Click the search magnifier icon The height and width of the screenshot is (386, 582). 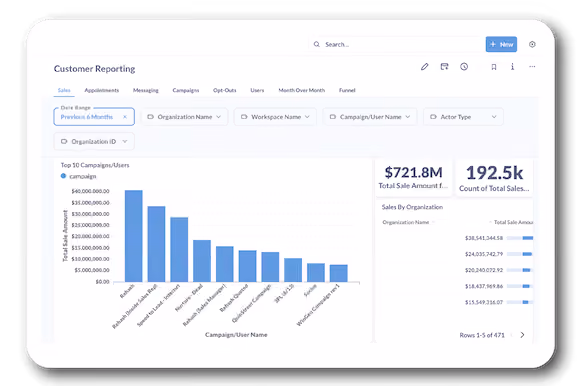tap(317, 44)
